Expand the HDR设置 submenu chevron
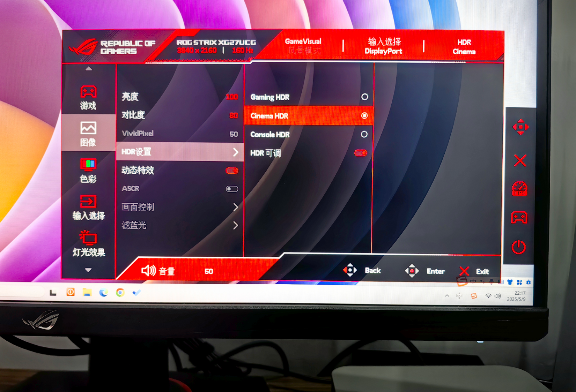This screenshot has height=392, width=576. pyautogui.click(x=236, y=152)
